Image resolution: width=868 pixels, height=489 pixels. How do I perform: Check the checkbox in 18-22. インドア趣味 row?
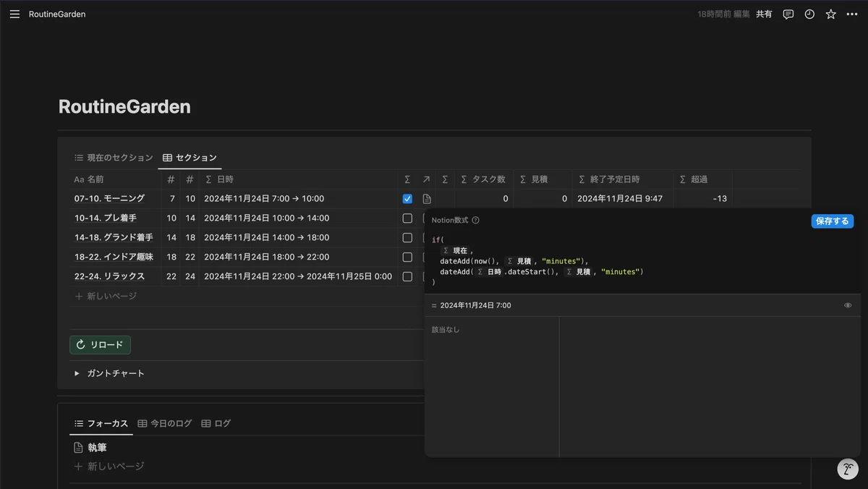407,257
